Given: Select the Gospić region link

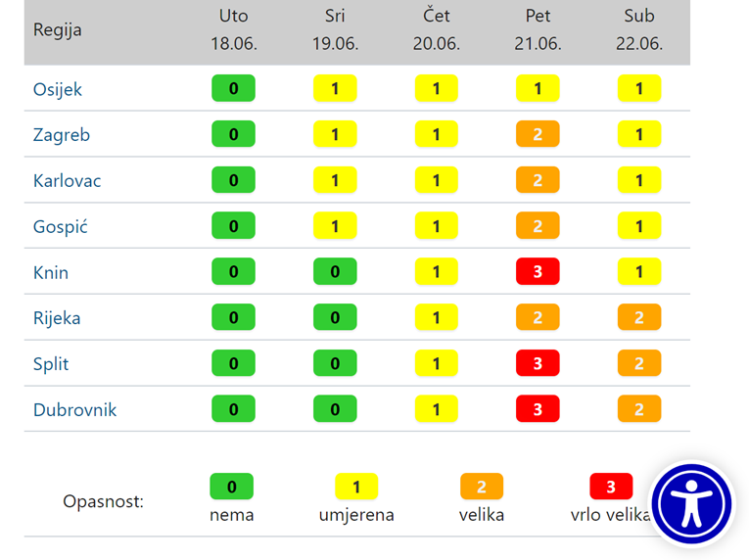Looking at the screenshot, I should click(61, 226).
